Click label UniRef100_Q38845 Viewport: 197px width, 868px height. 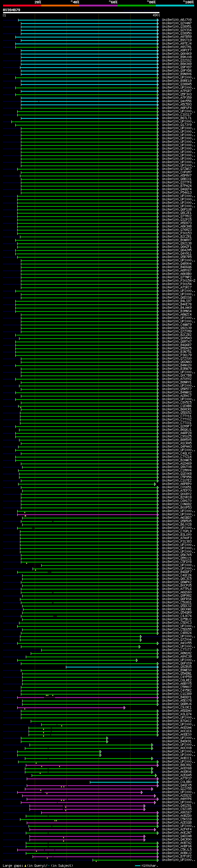pyautogui.click(x=177, y=84)
